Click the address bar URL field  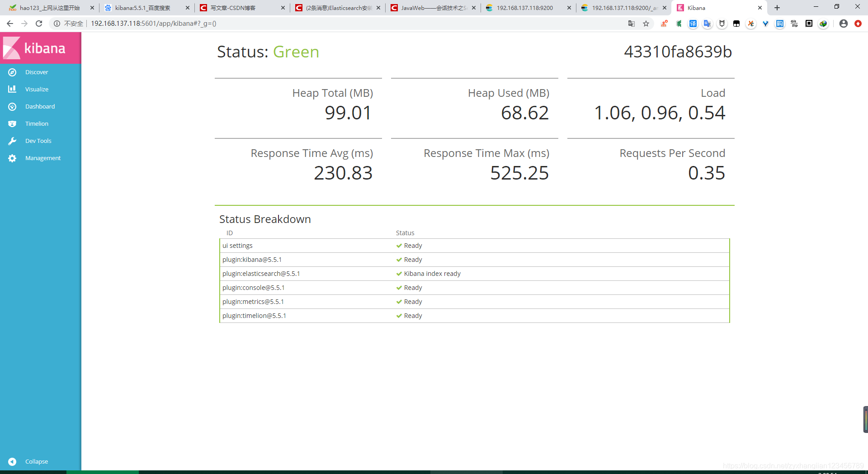coord(353,24)
